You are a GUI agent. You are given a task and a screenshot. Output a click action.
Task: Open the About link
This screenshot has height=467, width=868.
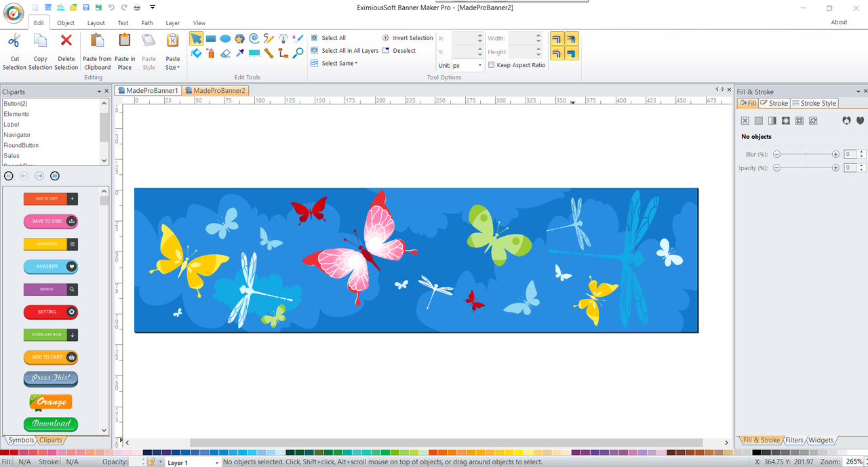839,22
